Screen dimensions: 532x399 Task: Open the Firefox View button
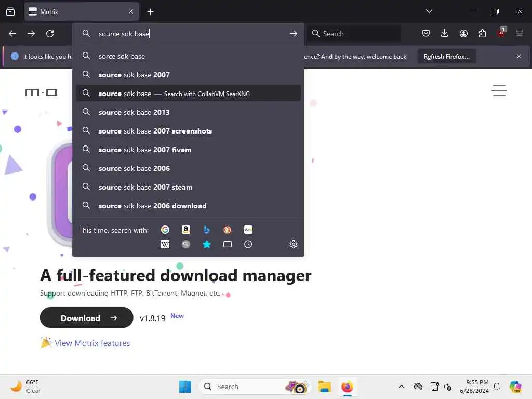point(10,11)
